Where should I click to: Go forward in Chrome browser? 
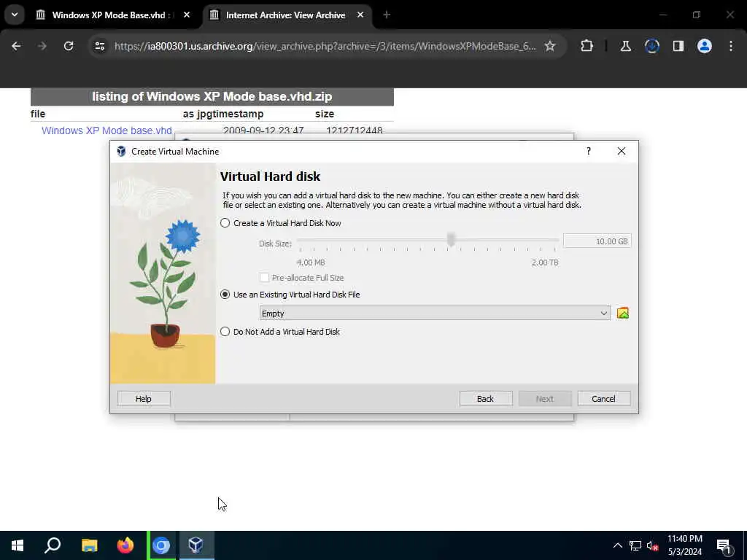click(x=42, y=46)
